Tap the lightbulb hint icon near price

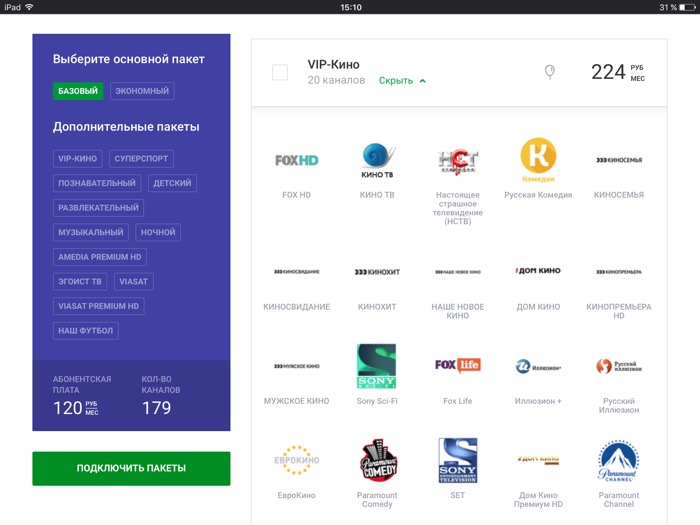[550, 72]
